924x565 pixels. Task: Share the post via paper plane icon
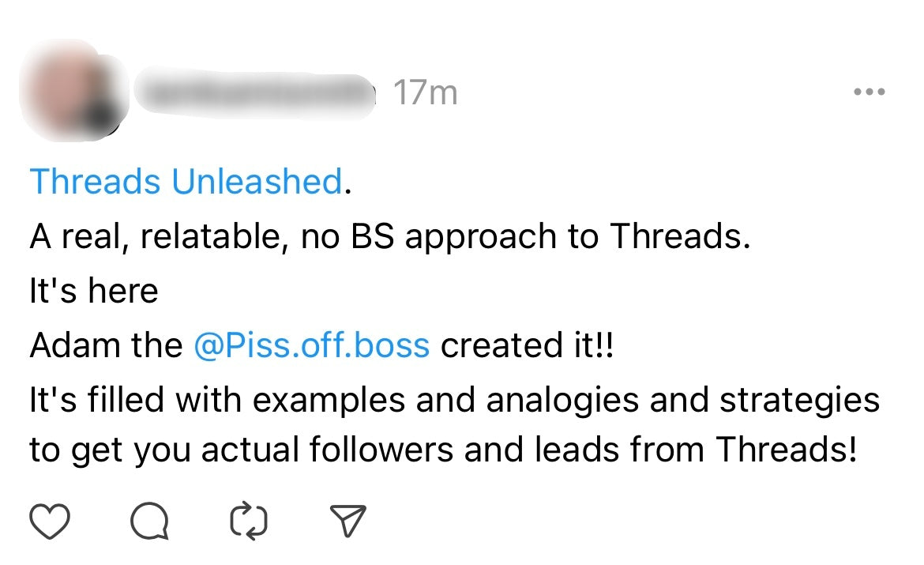point(347,522)
